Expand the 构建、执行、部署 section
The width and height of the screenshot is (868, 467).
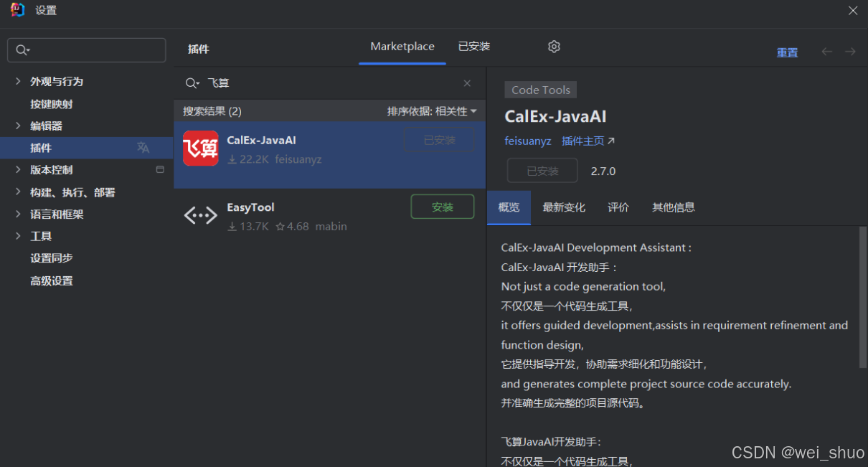(x=18, y=192)
